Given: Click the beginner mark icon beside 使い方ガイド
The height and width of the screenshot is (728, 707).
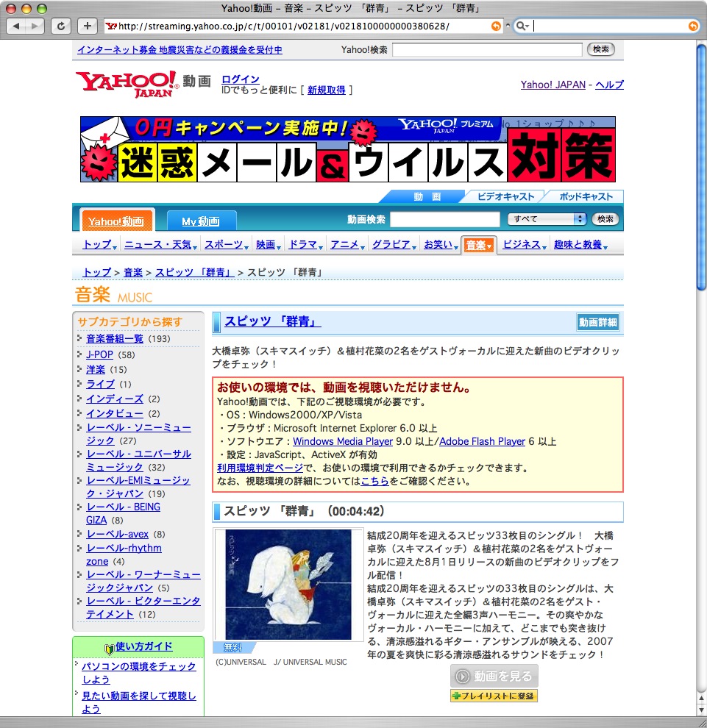Looking at the screenshot, I should tap(109, 649).
